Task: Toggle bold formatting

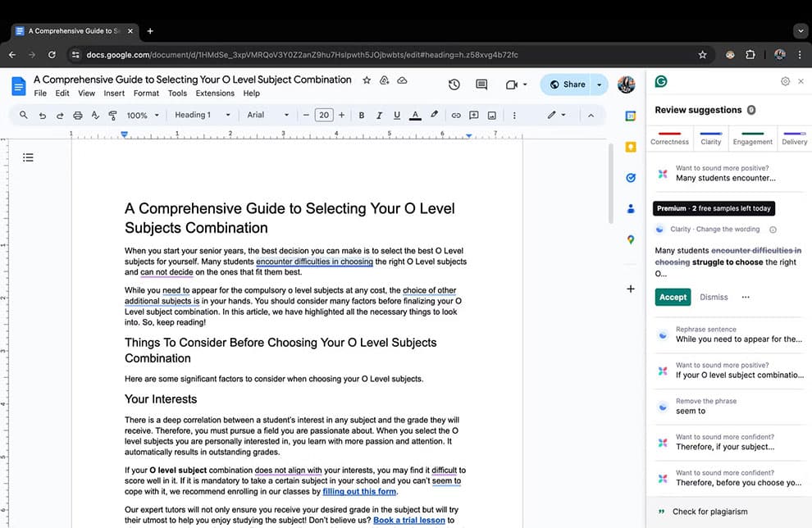Action: tap(362, 116)
